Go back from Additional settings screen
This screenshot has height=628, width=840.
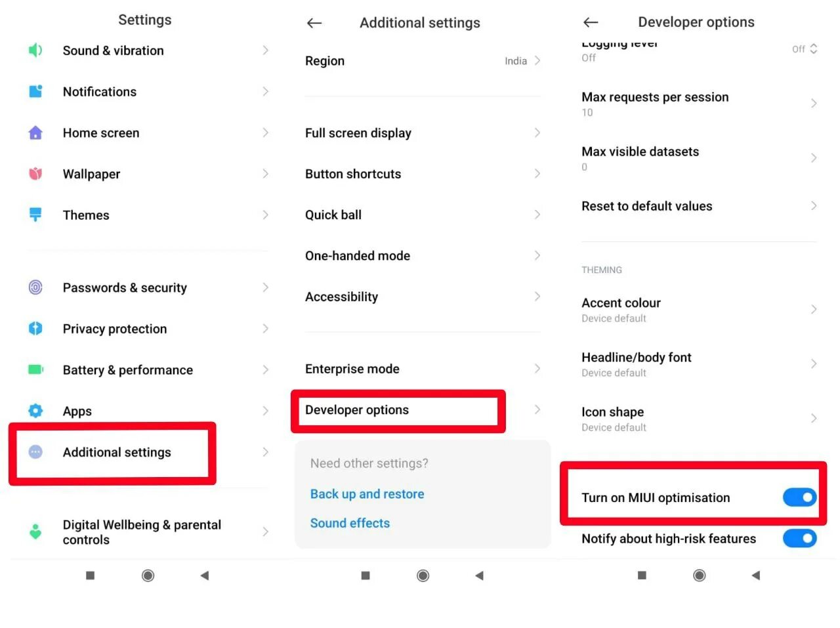coord(314,23)
